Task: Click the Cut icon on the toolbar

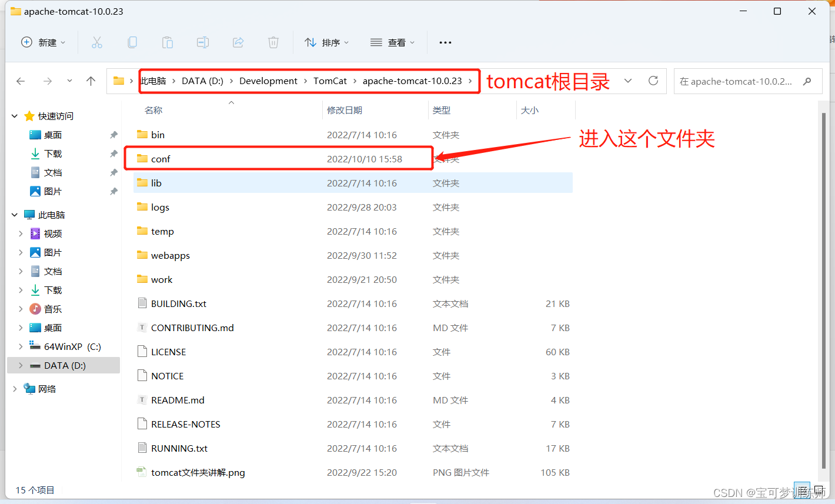Action: (96, 42)
